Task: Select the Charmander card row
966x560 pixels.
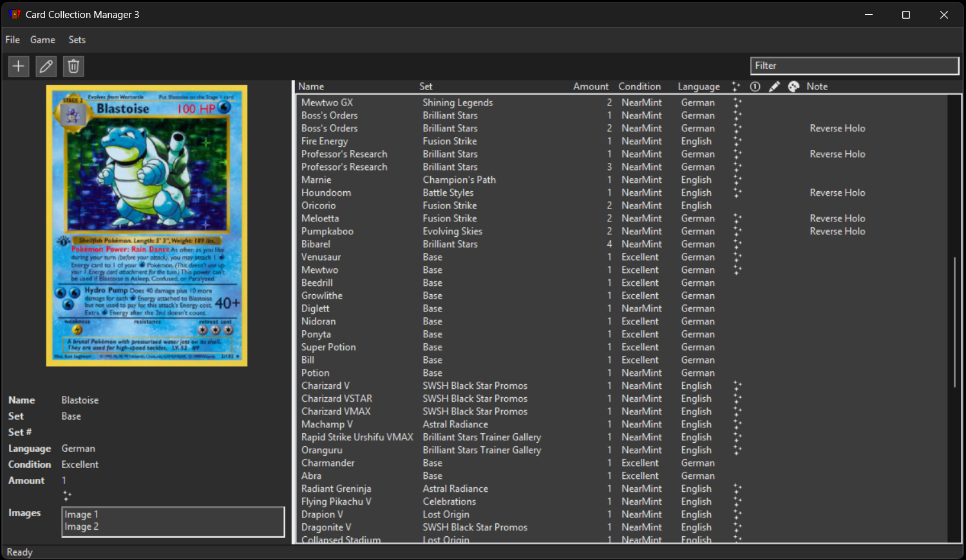Action: (x=621, y=463)
